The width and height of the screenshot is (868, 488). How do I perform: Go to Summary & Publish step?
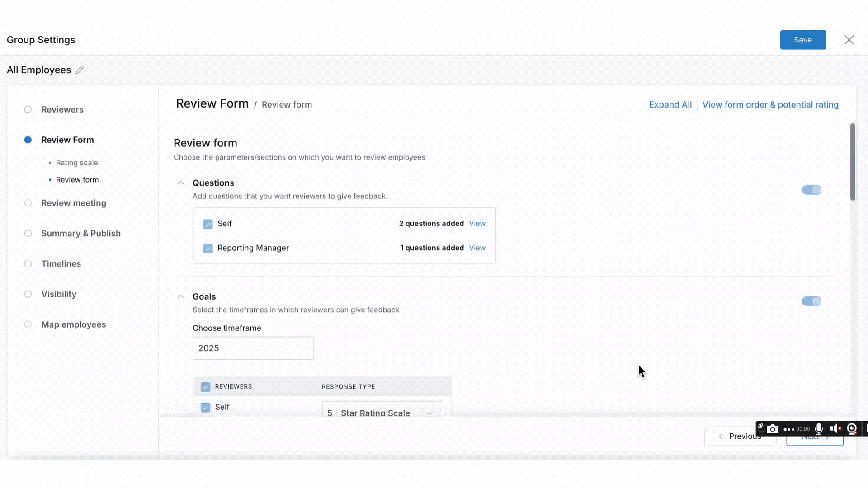(x=80, y=234)
